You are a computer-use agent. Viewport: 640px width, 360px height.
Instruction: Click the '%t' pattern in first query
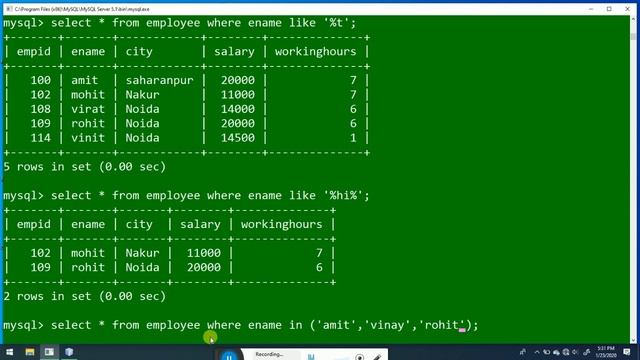[x=336, y=23]
